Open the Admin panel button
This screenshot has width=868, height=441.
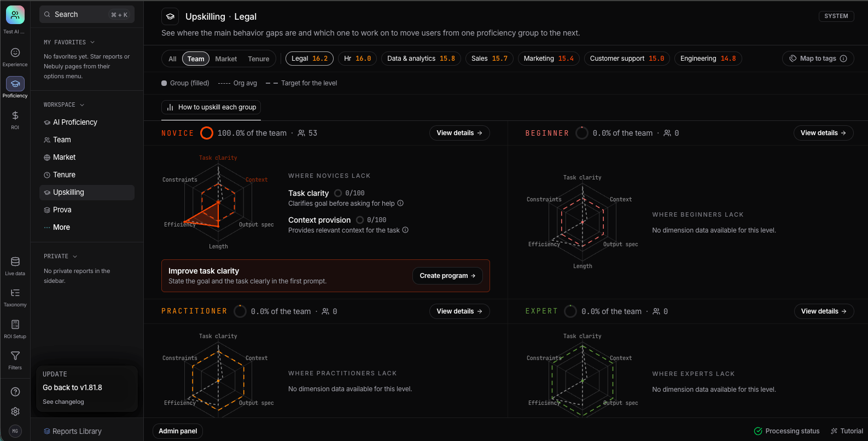click(178, 431)
